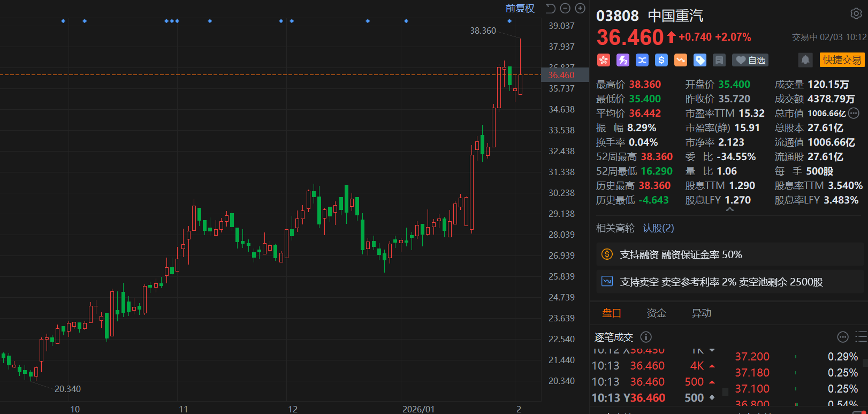Toggle list view icon in 逐笔成交 header
868x414 pixels.
click(861, 337)
